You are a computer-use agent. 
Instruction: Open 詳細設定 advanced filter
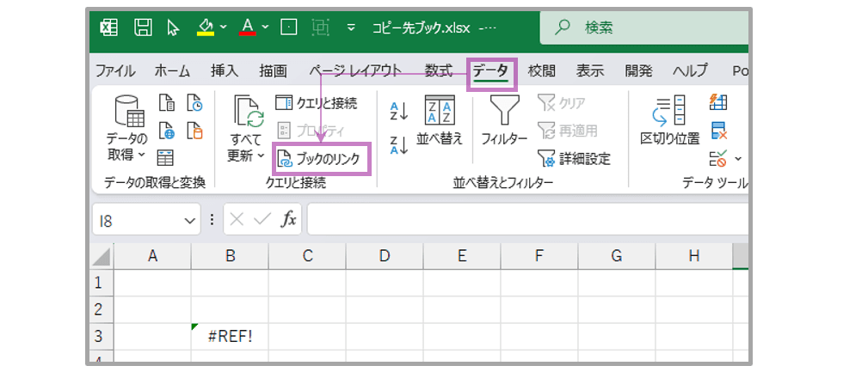pyautogui.click(x=575, y=159)
